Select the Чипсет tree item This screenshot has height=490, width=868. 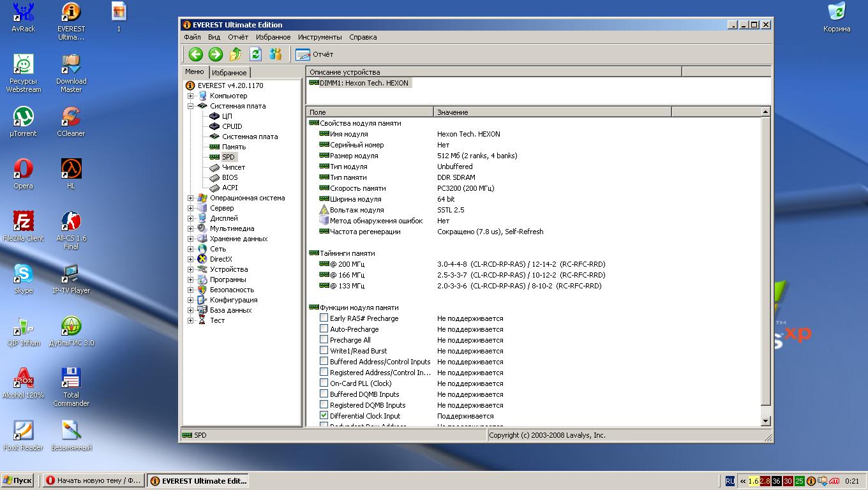(233, 167)
